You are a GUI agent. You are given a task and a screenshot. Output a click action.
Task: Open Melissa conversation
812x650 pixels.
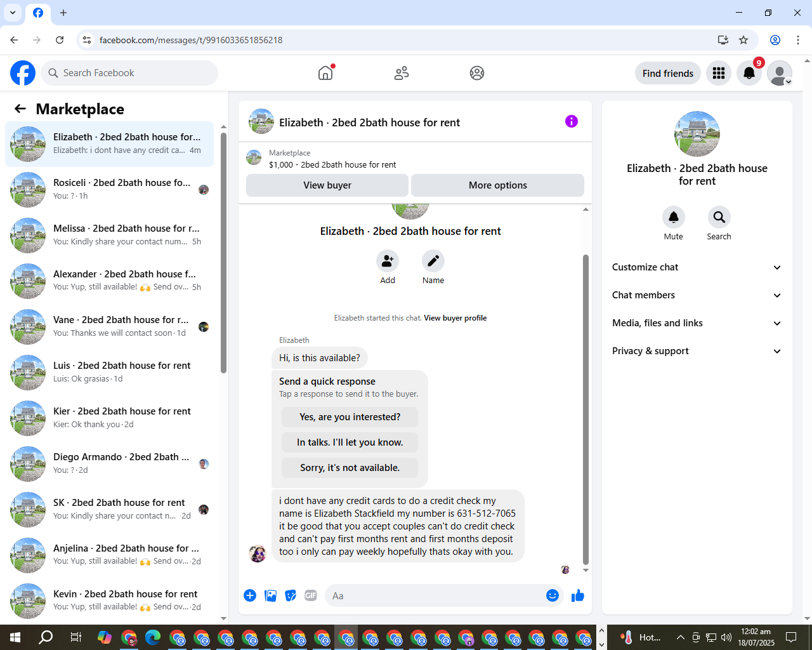[110, 235]
